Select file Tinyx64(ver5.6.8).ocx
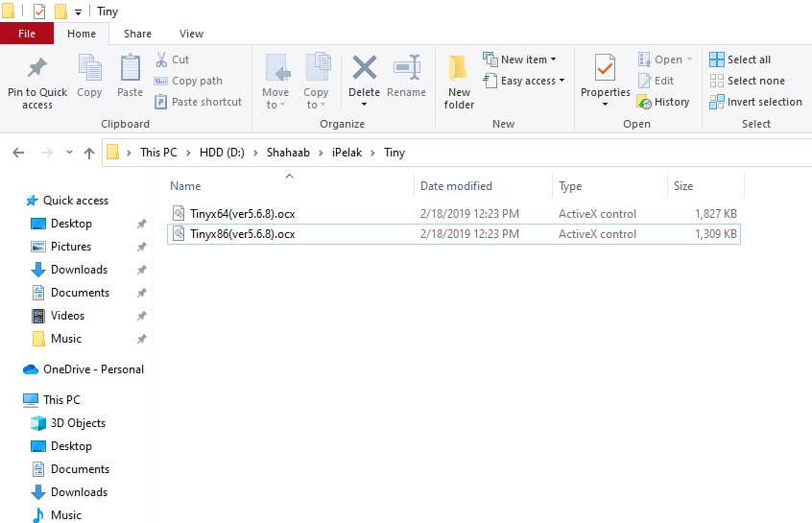The image size is (812, 523). click(x=454, y=213)
